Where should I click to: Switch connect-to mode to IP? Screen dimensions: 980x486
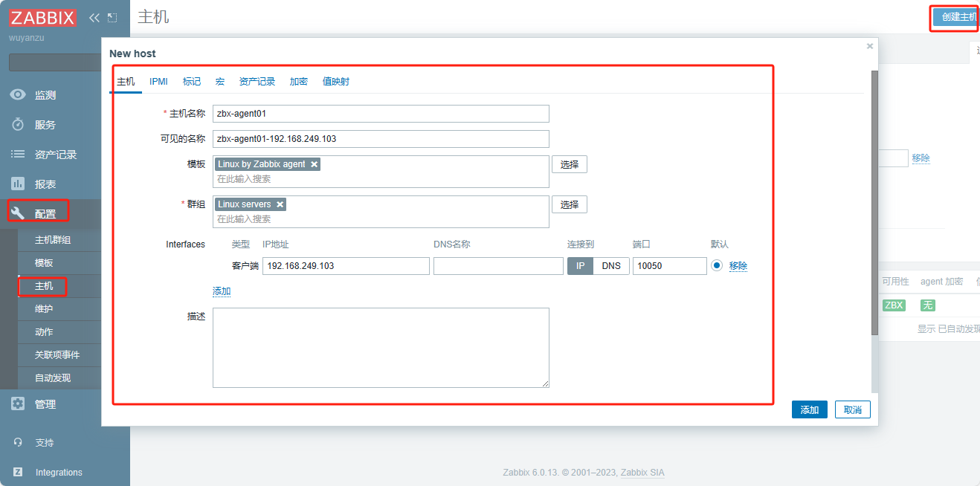581,266
